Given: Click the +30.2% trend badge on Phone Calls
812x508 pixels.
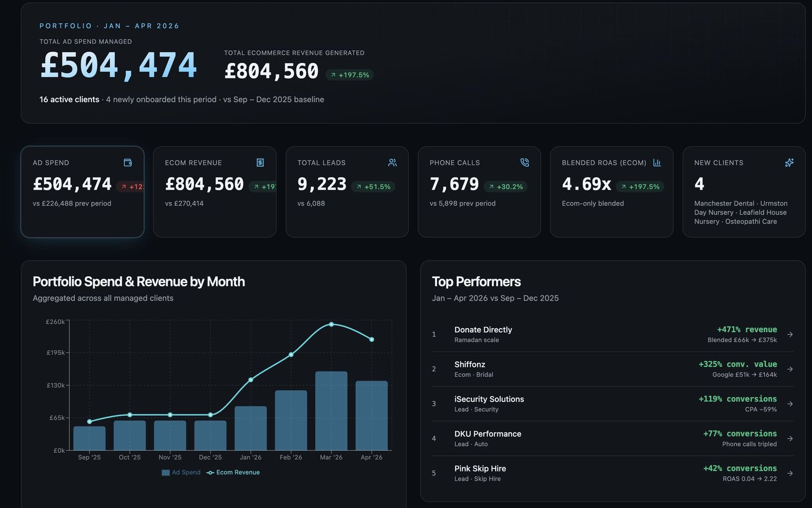Looking at the screenshot, I should click(x=505, y=186).
